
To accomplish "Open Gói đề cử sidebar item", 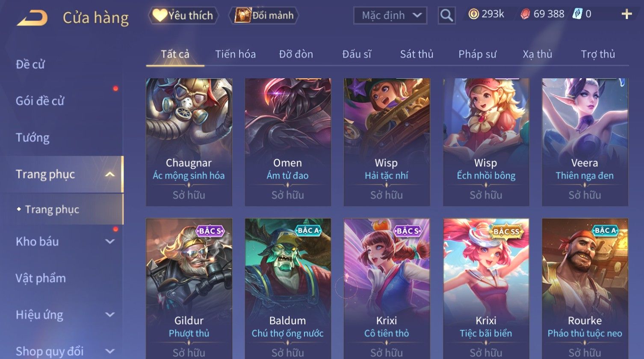I will 40,101.
